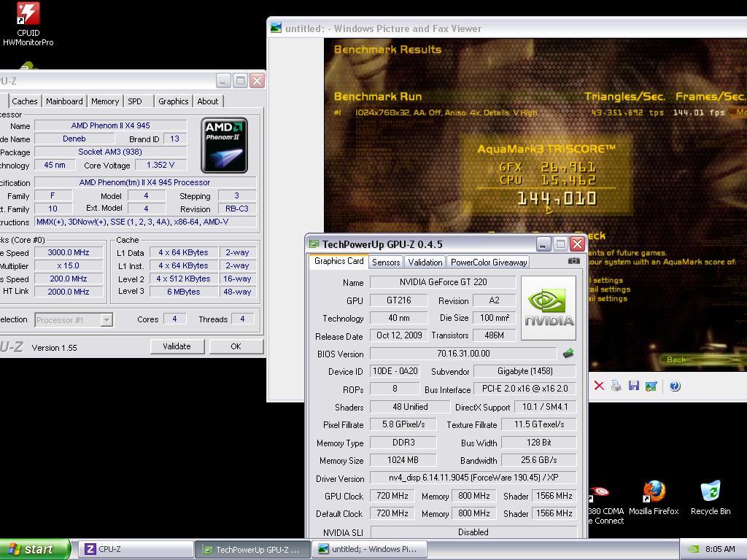This screenshot has width=747, height=560.
Task: Switch to CPU-Z About tab
Action: [208, 101]
